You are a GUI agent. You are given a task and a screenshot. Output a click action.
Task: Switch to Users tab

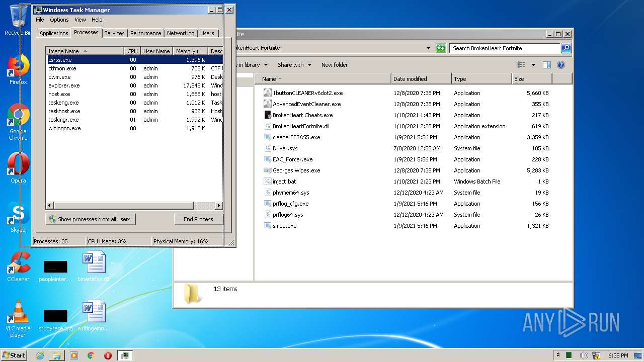click(207, 33)
